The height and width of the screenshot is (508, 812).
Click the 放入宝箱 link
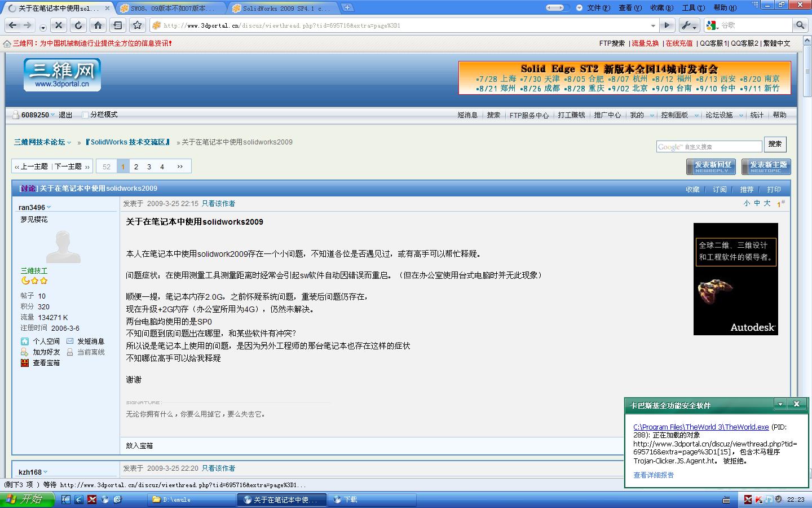pos(139,446)
